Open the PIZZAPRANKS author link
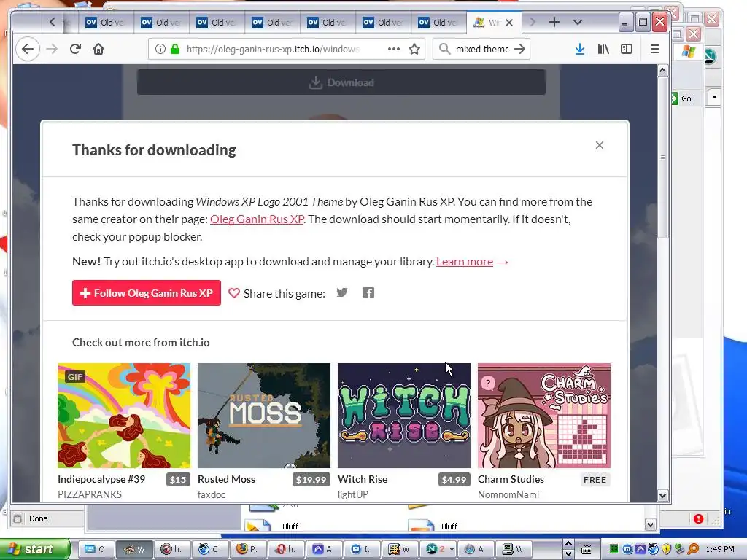 (x=90, y=494)
